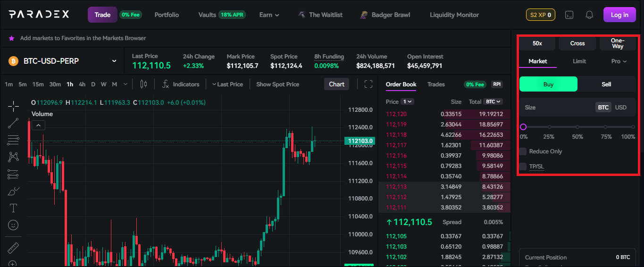Open the Pro order type dropdown

tap(619, 61)
